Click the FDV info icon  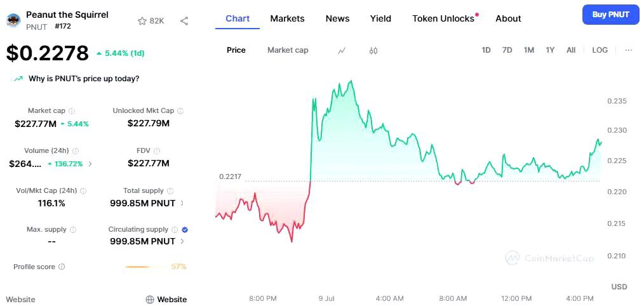point(157,151)
